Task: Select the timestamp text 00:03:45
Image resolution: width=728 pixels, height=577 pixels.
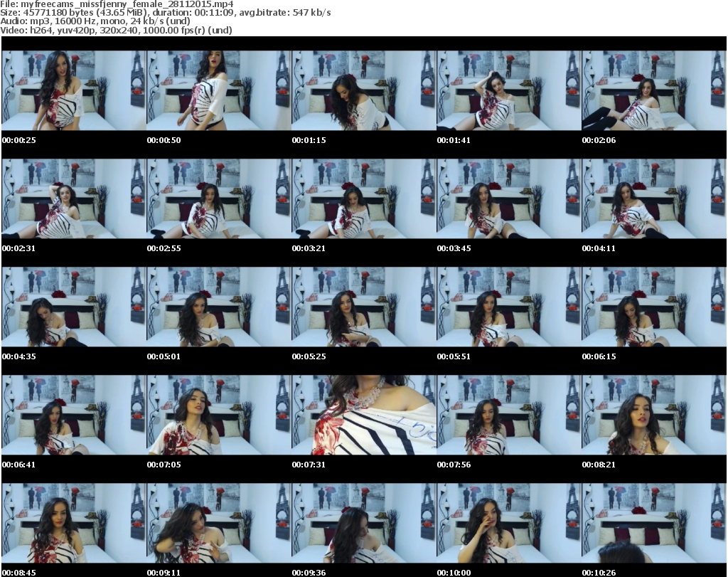Action: pos(454,248)
